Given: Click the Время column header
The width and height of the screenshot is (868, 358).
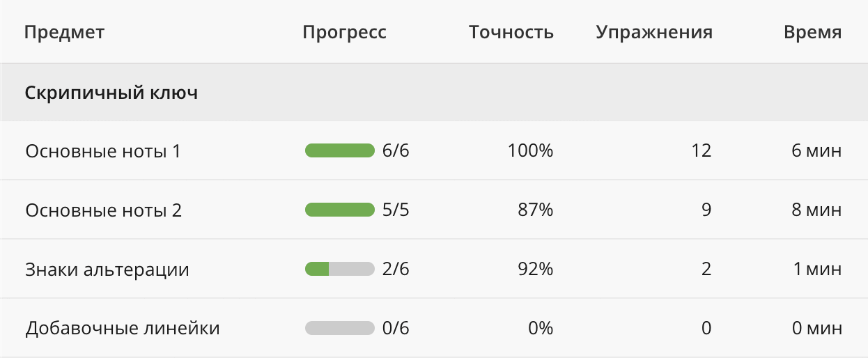Looking at the screenshot, I should 812,32.
